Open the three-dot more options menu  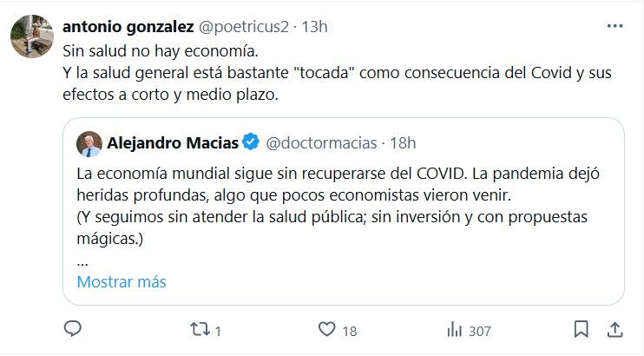coord(614,26)
